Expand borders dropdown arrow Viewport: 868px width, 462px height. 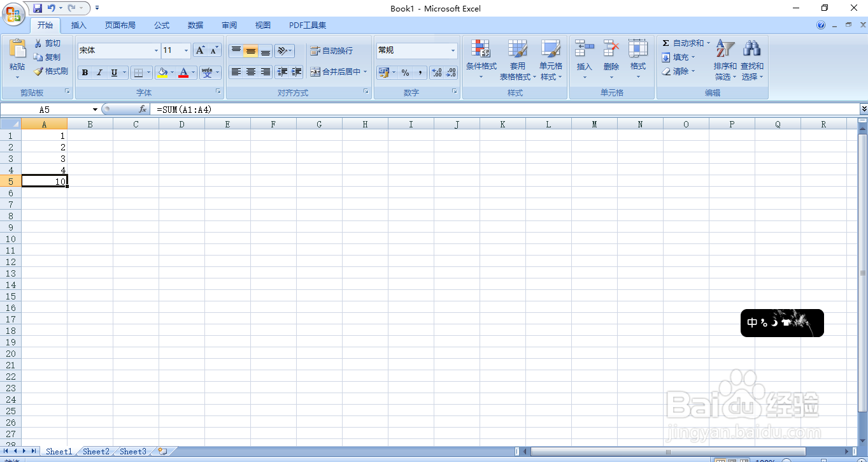(x=149, y=73)
